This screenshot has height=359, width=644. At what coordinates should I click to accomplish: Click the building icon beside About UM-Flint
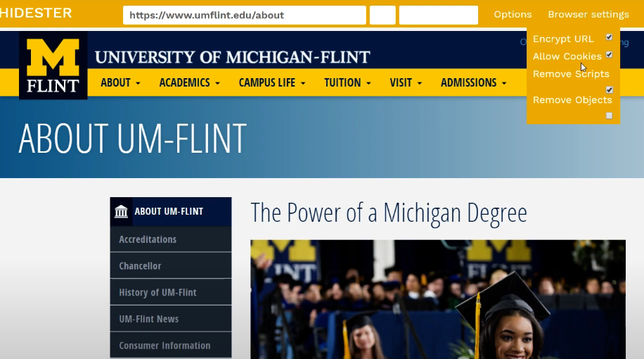(x=121, y=211)
